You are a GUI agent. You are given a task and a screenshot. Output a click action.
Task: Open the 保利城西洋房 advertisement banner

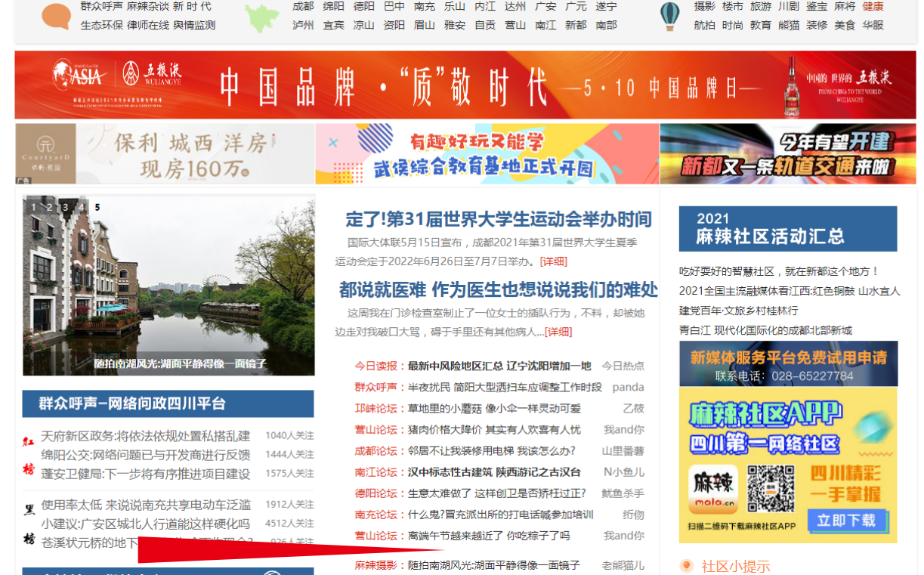pyautogui.click(x=165, y=154)
